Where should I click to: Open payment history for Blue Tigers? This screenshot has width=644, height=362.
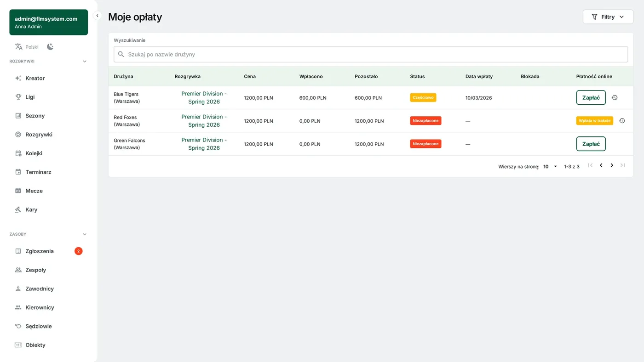(615, 98)
